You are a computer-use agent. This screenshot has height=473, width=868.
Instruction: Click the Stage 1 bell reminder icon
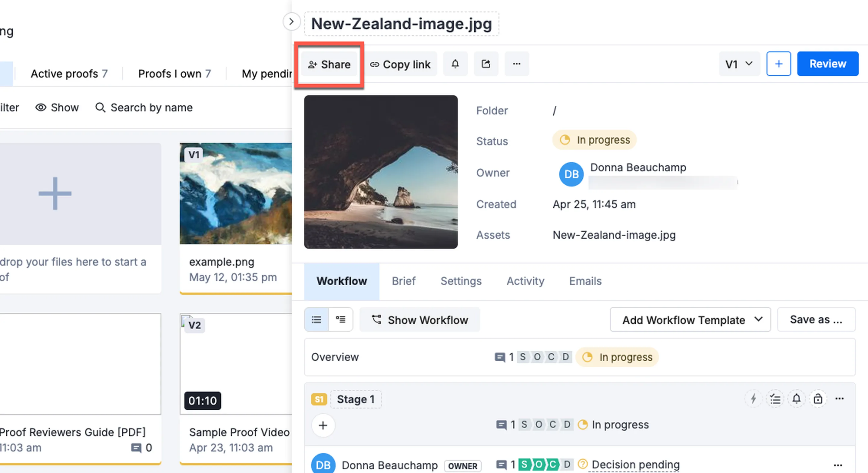tap(796, 399)
